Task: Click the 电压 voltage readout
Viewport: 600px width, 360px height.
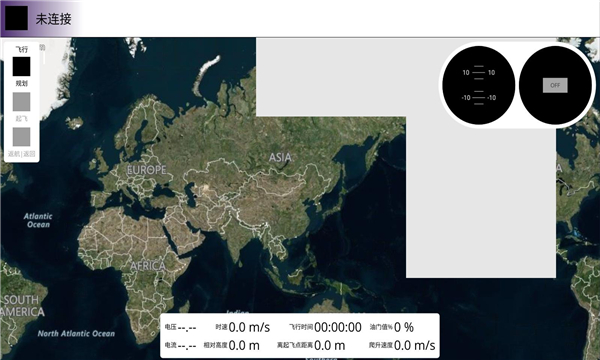Action: pos(181,327)
